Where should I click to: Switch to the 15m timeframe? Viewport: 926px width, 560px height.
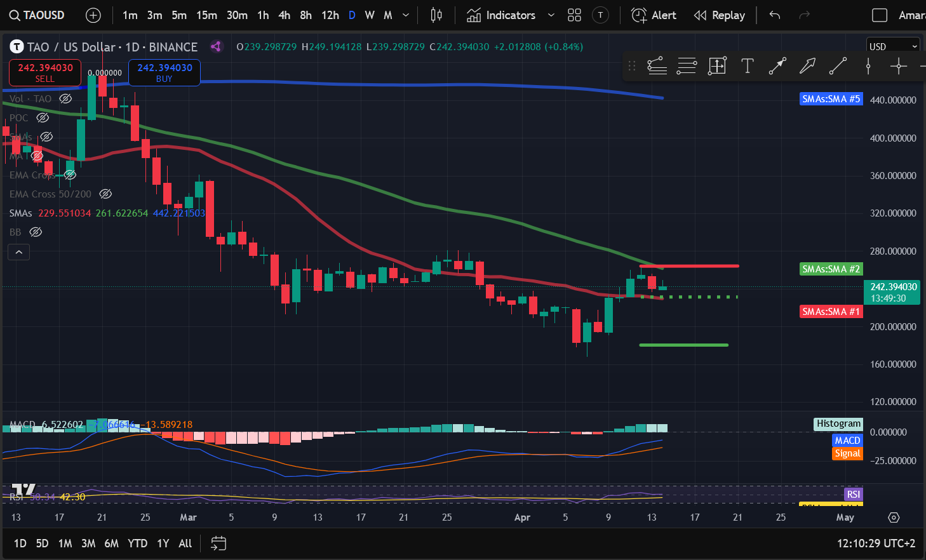pyautogui.click(x=206, y=15)
